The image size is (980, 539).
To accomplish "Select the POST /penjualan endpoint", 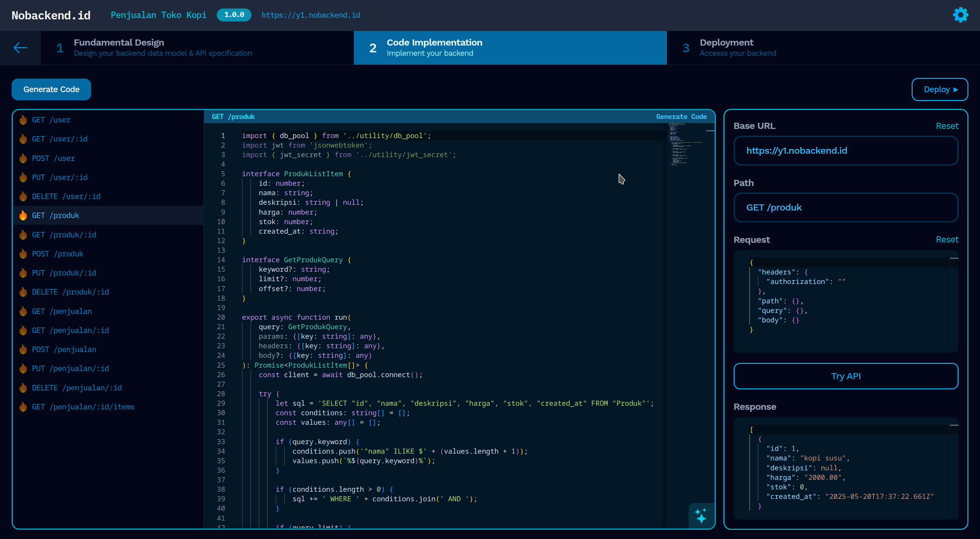I will [64, 349].
